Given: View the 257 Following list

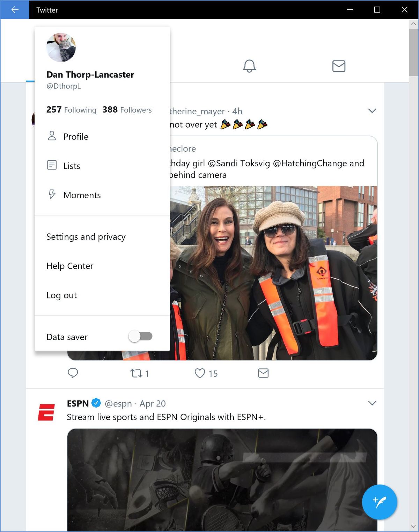Looking at the screenshot, I should pyautogui.click(x=71, y=110).
